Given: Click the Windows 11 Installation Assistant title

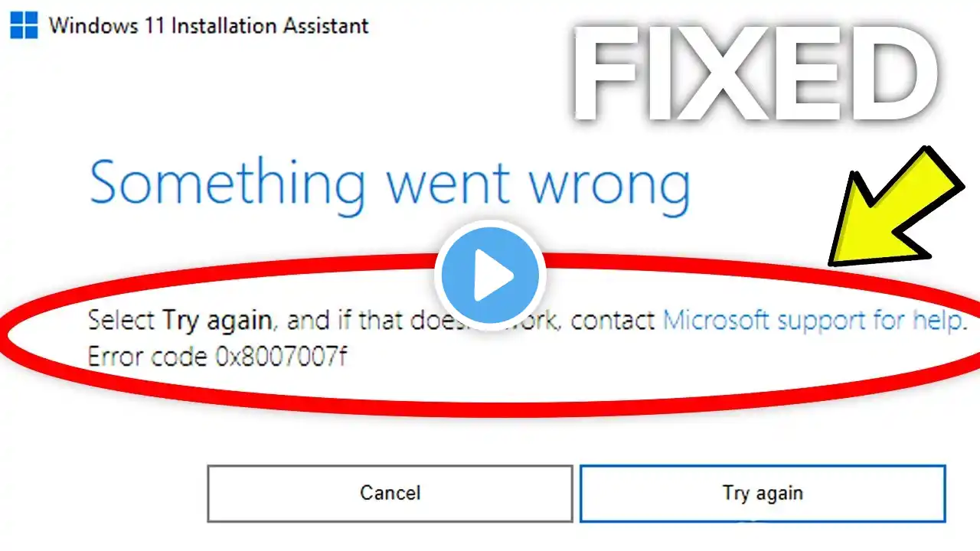Looking at the screenshot, I should click(x=208, y=26).
